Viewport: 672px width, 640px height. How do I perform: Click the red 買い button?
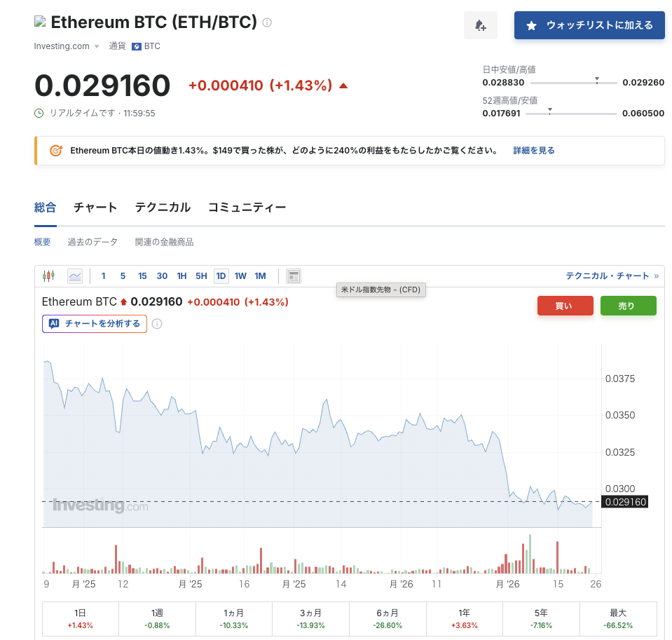pos(565,306)
